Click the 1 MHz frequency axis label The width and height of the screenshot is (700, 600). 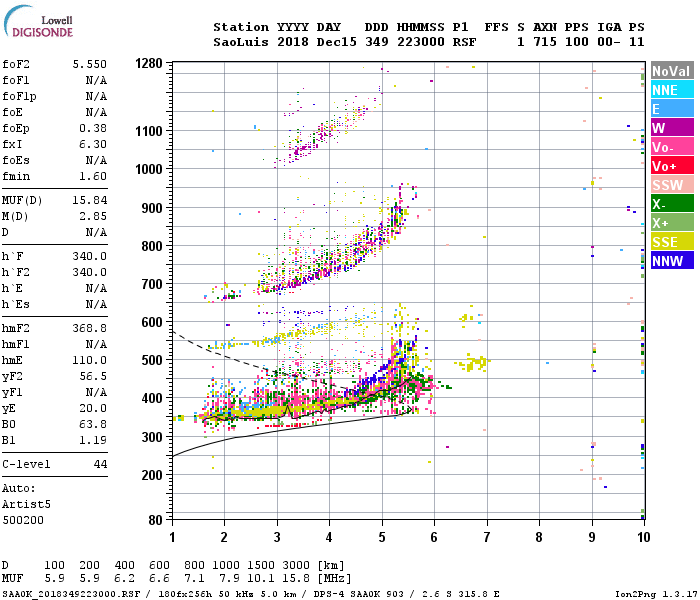[x=172, y=537]
